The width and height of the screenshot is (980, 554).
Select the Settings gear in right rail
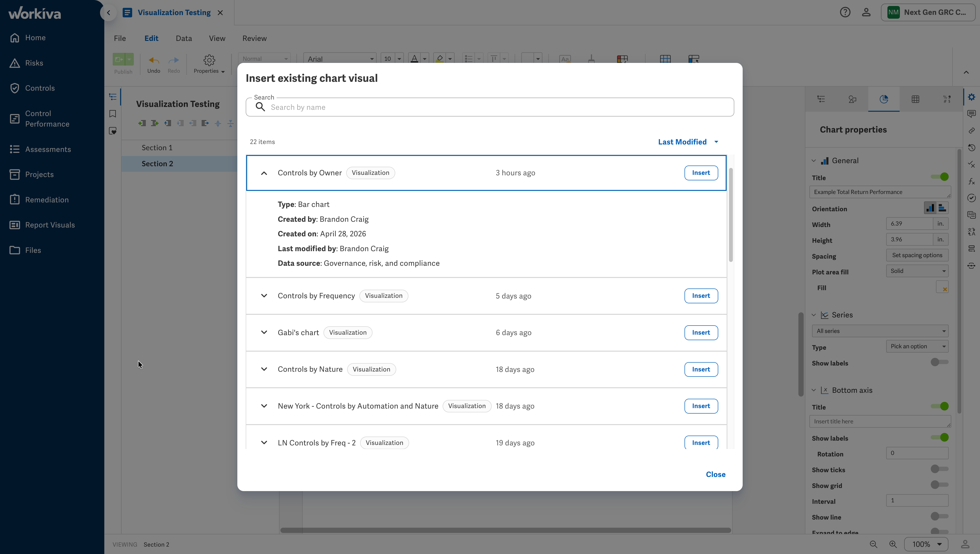tap(972, 97)
